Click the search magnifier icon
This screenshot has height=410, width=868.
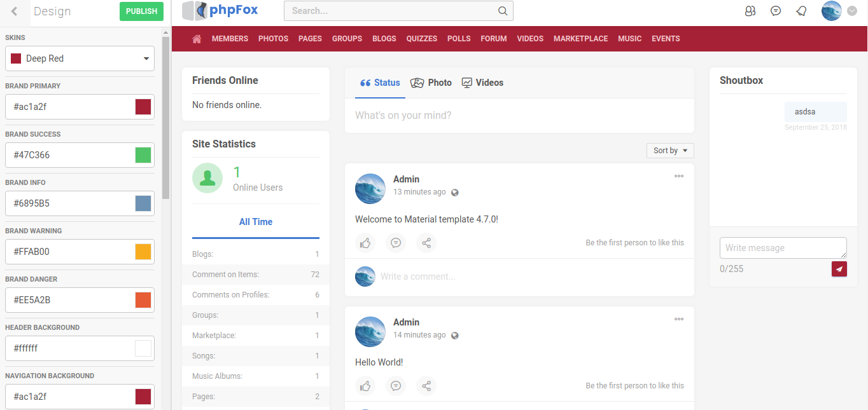click(503, 11)
